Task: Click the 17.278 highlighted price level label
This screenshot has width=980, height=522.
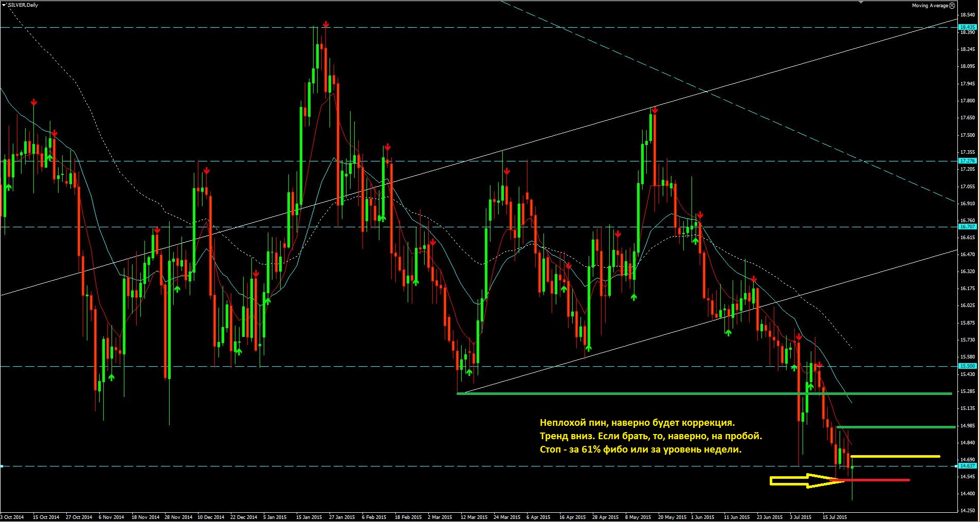Action: [967, 161]
